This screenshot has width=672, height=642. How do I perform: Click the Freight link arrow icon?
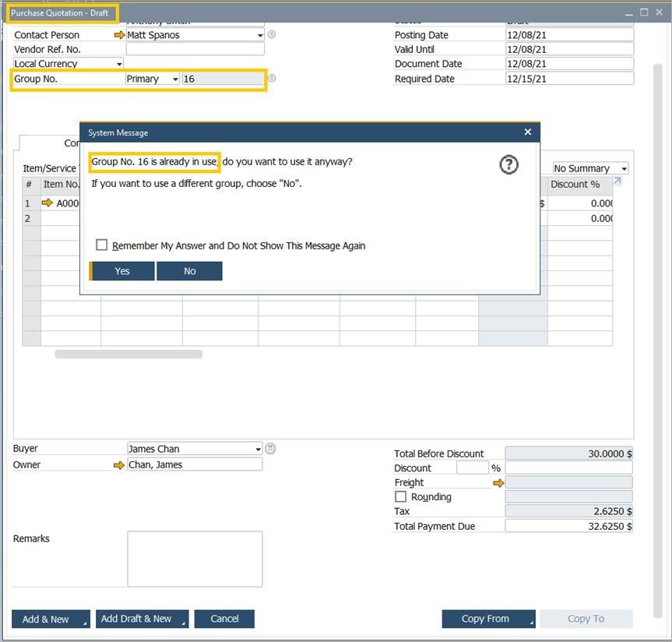pyautogui.click(x=498, y=483)
